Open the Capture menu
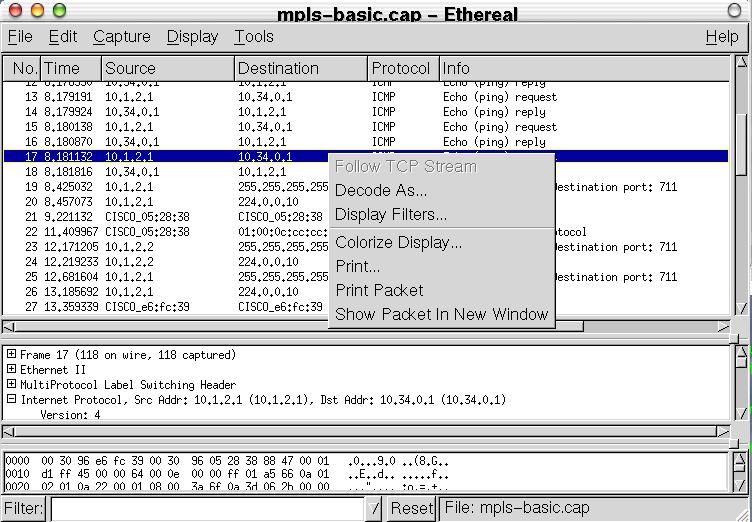 (122, 36)
